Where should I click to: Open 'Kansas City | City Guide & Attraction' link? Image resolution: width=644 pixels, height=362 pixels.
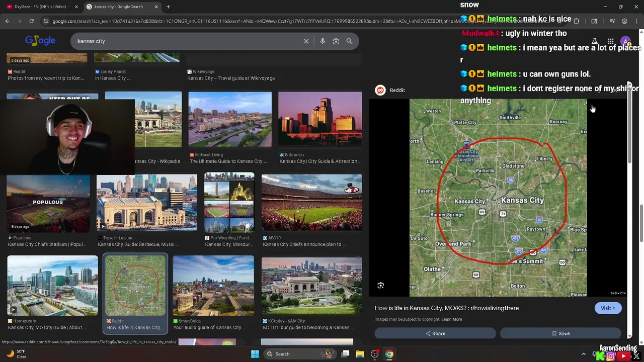pos(319,161)
